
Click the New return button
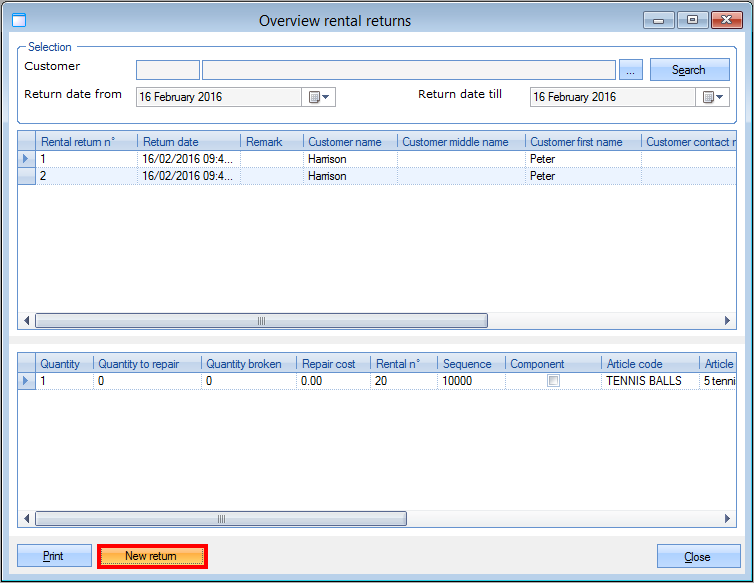pos(151,556)
